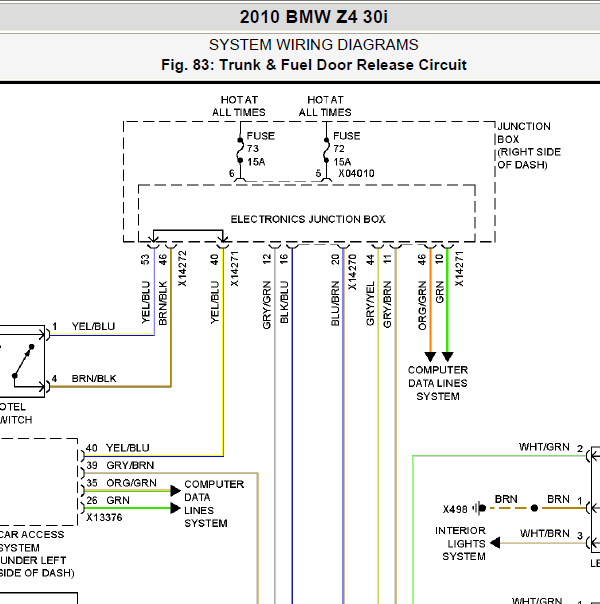
Task: Click connector label "X14270"
Action: [x=352, y=272]
